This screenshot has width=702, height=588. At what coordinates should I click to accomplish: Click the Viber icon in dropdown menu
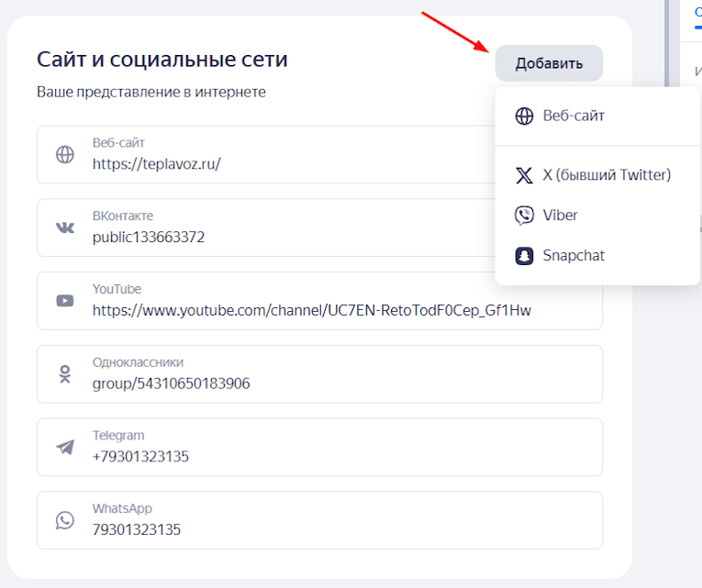524,216
